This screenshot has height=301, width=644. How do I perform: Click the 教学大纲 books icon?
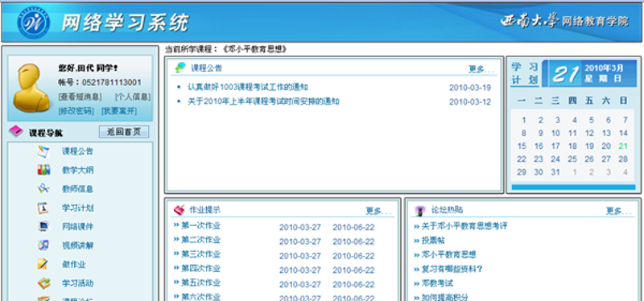pos(43,170)
